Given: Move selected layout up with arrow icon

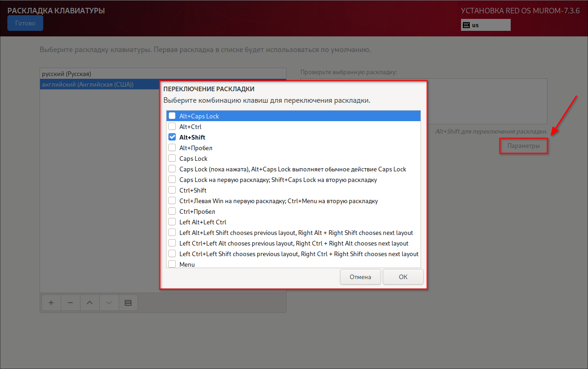Looking at the screenshot, I should point(90,303).
